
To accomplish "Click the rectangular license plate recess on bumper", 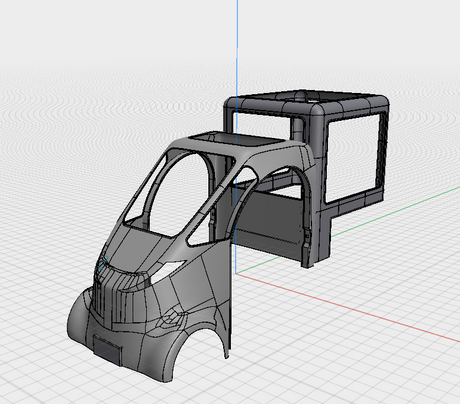I will [x=107, y=349].
